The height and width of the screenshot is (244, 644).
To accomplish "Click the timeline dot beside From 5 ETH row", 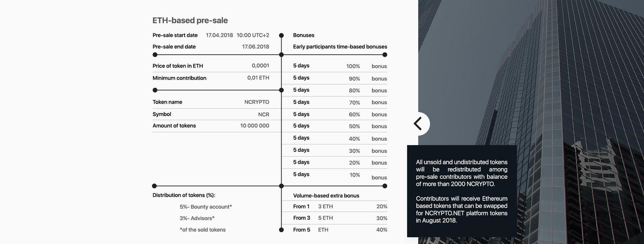I will pos(281,230).
